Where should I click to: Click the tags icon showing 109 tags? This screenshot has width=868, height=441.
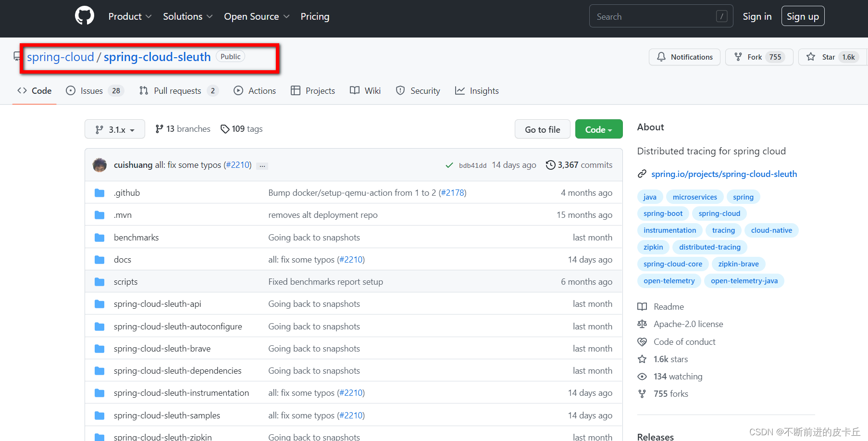pyautogui.click(x=225, y=129)
